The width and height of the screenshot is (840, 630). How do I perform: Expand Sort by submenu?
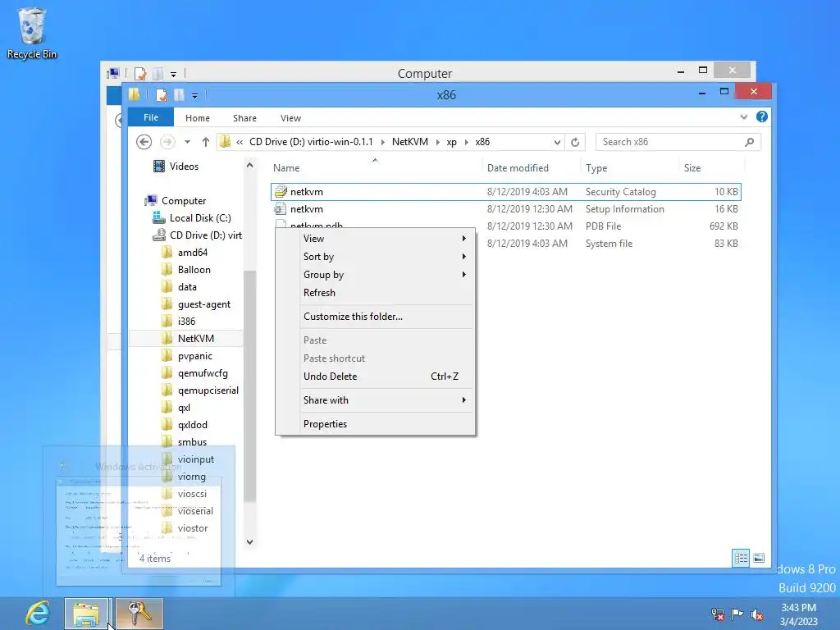pos(375,257)
